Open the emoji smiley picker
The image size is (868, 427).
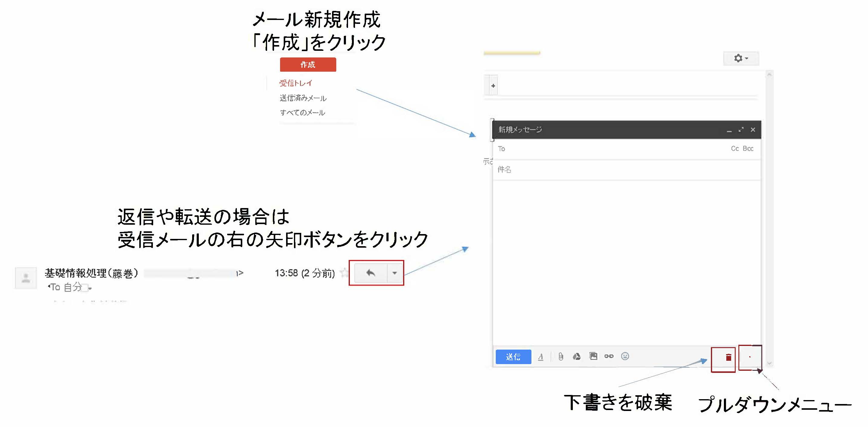click(x=625, y=356)
